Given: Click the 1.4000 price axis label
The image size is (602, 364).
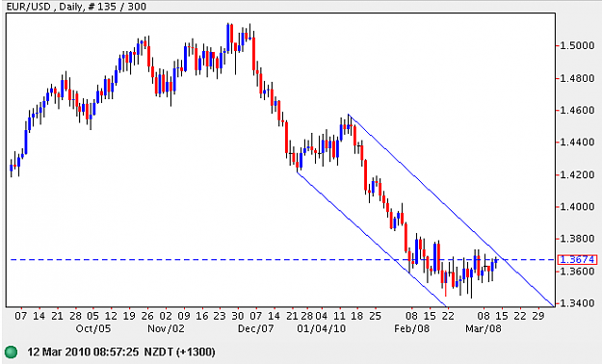Looking at the screenshot, I should pos(577,207).
